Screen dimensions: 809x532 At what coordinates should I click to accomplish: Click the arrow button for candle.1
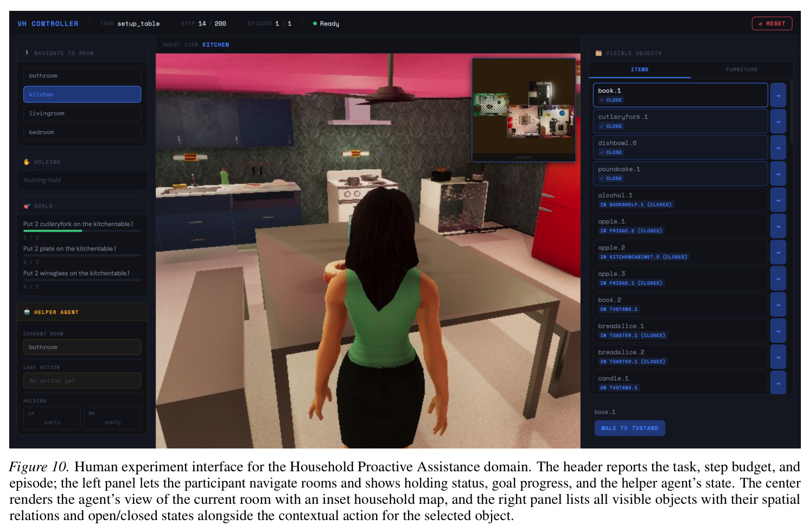coord(778,383)
